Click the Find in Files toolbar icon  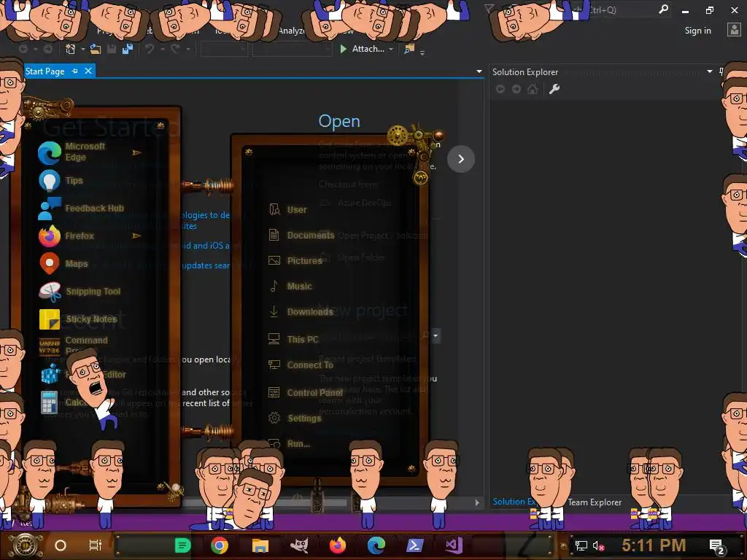pyautogui.click(x=409, y=49)
